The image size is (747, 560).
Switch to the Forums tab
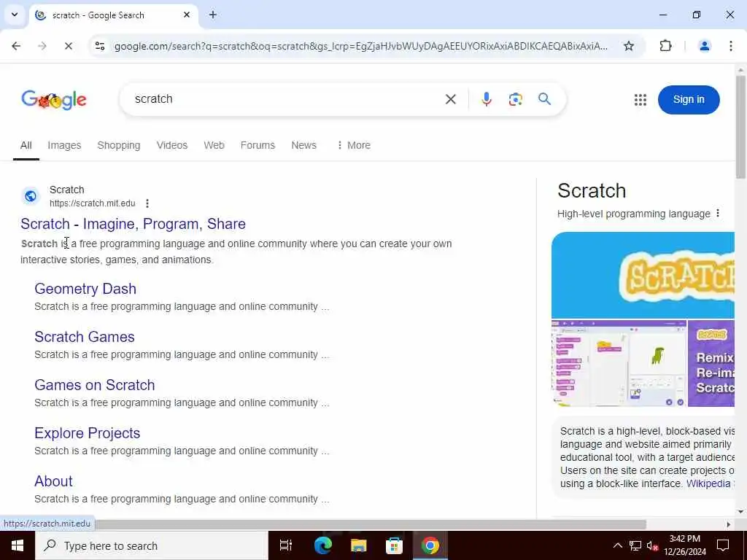(x=258, y=145)
